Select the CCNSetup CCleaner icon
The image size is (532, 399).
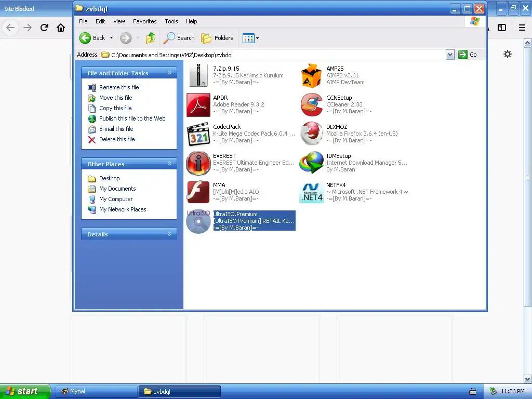point(311,105)
